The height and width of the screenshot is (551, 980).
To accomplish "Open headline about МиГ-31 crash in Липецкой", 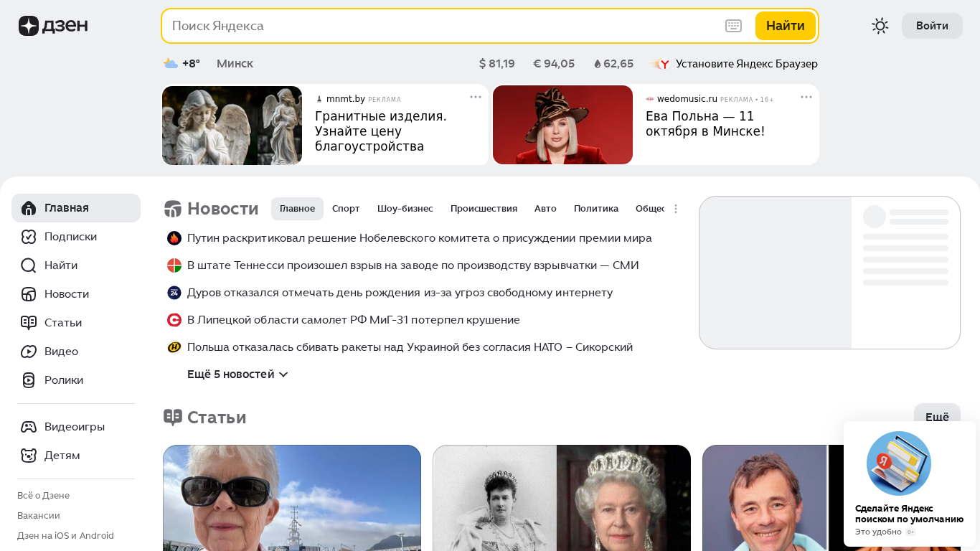I will point(354,320).
